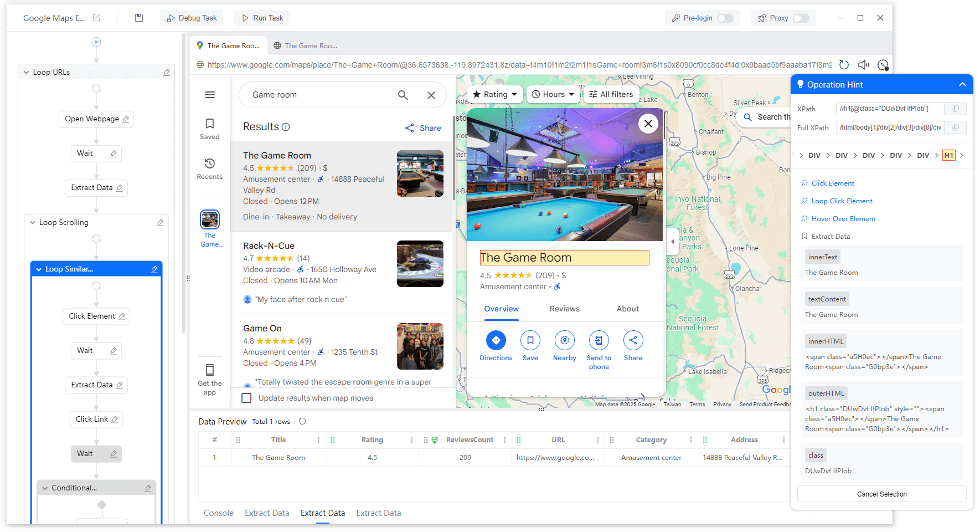Reload the page in the browser

pyautogui.click(x=844, y=65)
